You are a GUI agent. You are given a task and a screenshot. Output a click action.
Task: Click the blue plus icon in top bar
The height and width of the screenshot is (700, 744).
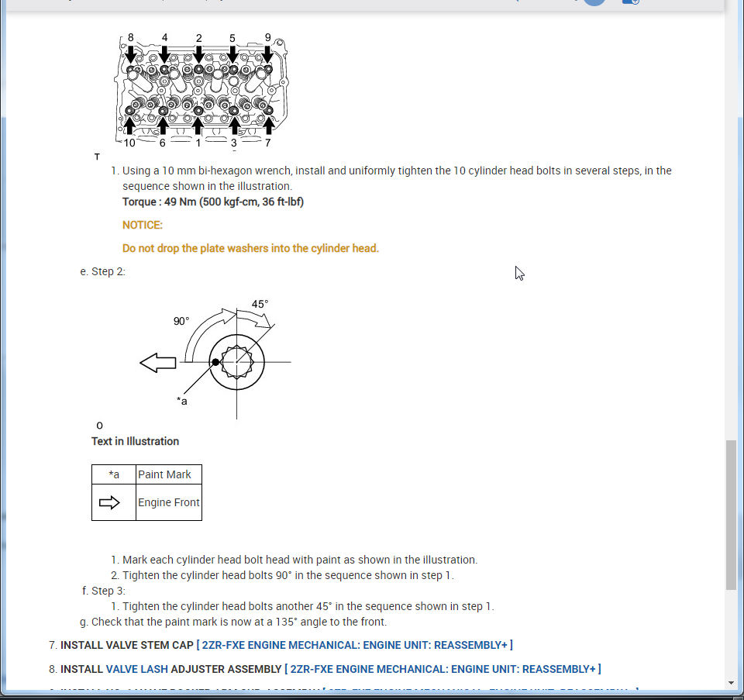click(x=631, y=2)
